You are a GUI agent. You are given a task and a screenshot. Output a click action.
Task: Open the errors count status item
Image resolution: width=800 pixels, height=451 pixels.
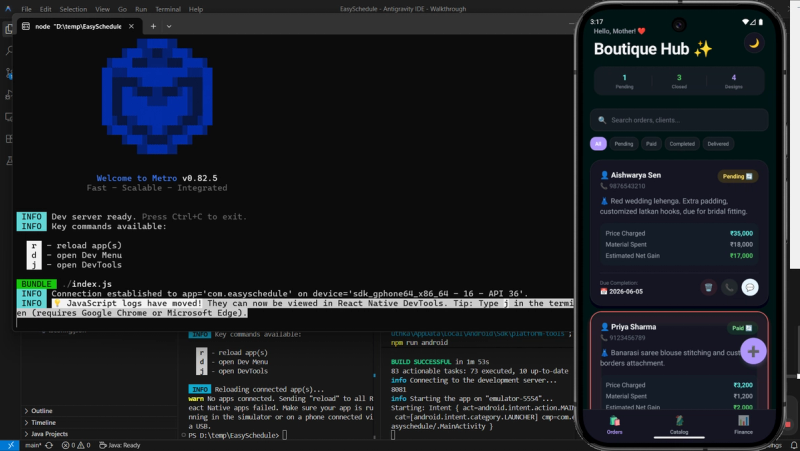pos(69,445)
